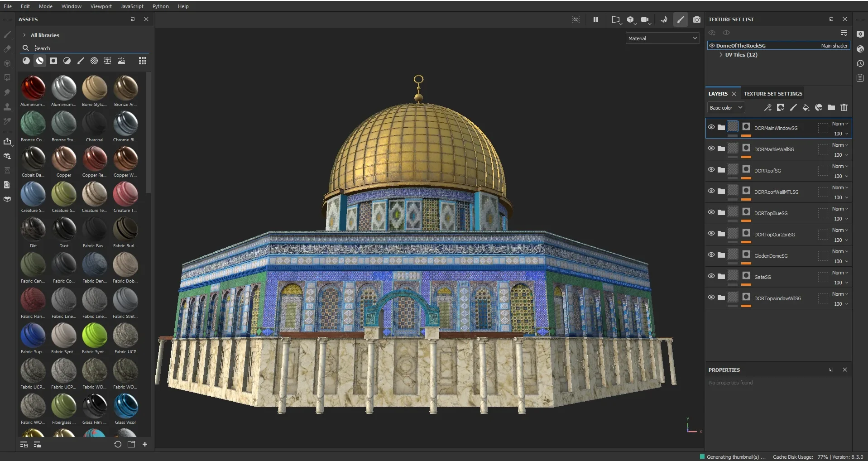Open the File menu
This screenshot has width=868, height=461.
click(8, 6)
